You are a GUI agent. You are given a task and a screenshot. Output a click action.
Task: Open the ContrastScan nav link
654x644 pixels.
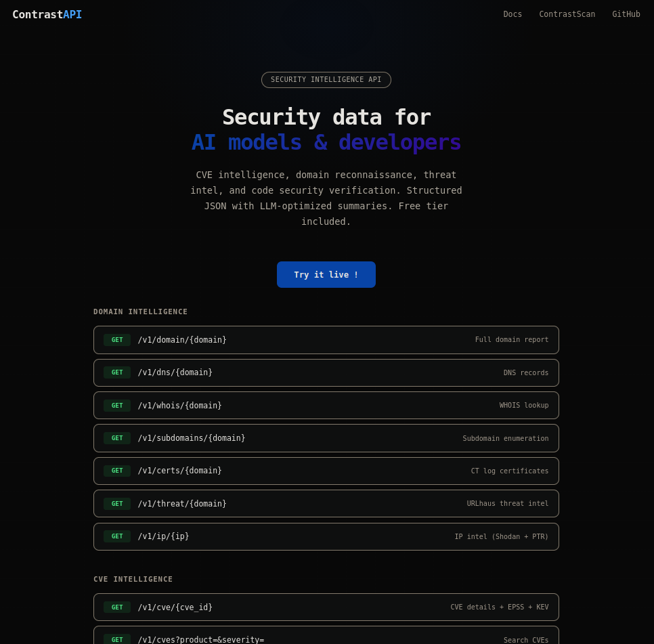point(567,14)
